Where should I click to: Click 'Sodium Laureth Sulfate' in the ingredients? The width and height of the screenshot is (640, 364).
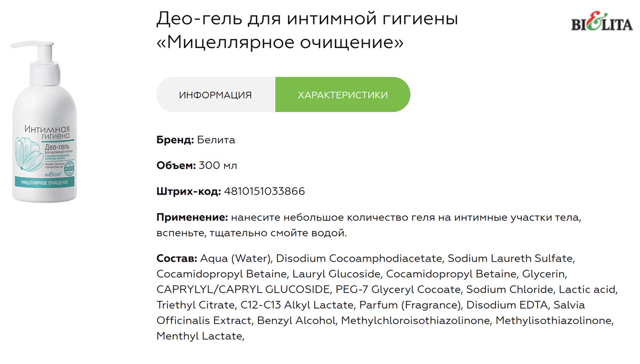coord(510,258)
